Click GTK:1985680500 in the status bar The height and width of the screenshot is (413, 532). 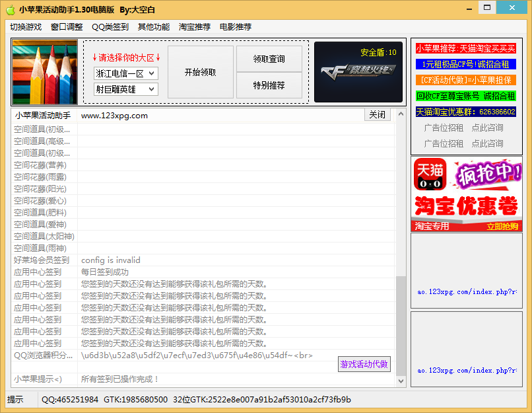point(136,399)
